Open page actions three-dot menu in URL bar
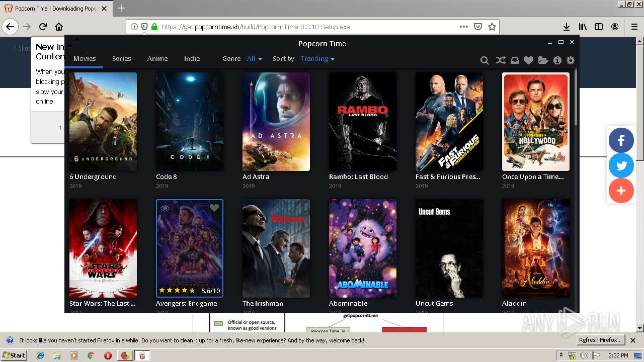Image resolution: width=644 pixels, height=362 pixels. 463,27
